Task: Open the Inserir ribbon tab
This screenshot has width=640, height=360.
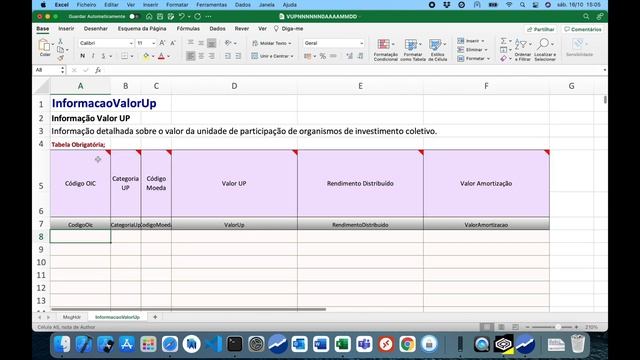Action: (x=66, y=29)
